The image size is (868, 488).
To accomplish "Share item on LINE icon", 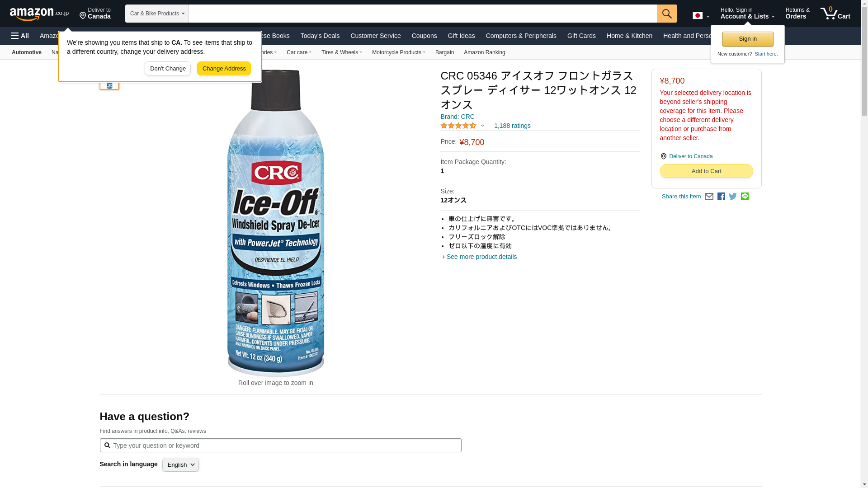I will point(745,197).
